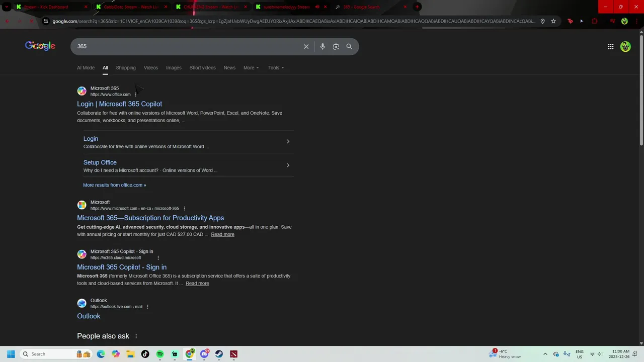The image size is (644, 362).
Task: Open More results from office.com link
Action: point(115,185)
